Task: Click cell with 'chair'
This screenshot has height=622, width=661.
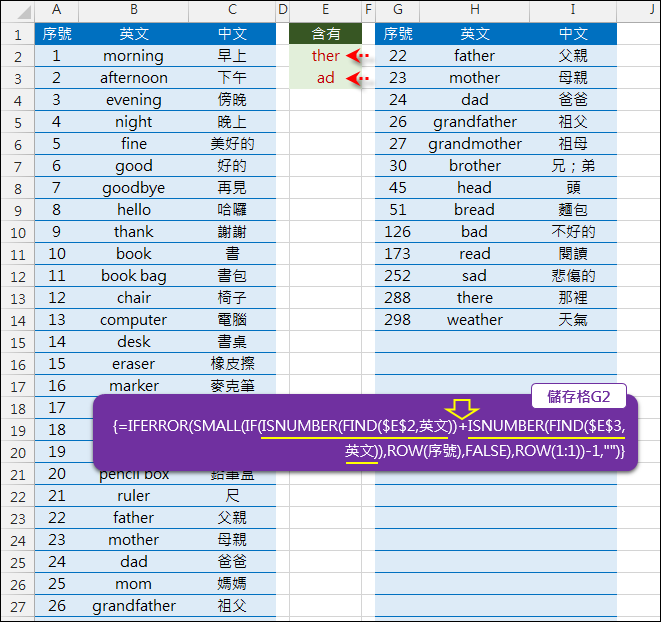Action: click(134, 298)
